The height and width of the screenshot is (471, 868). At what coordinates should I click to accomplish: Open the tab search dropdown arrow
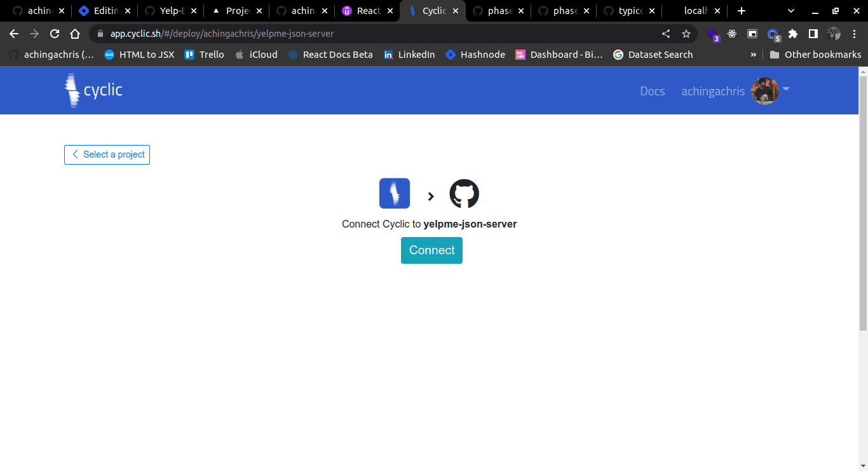[791, 11]
